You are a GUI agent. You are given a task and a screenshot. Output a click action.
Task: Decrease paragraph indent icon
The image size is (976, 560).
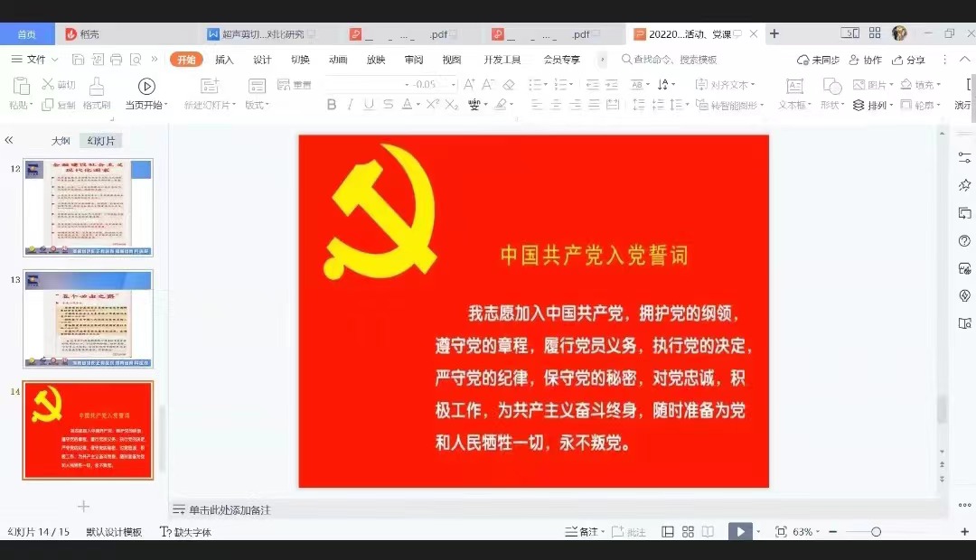tap(593, 84)
